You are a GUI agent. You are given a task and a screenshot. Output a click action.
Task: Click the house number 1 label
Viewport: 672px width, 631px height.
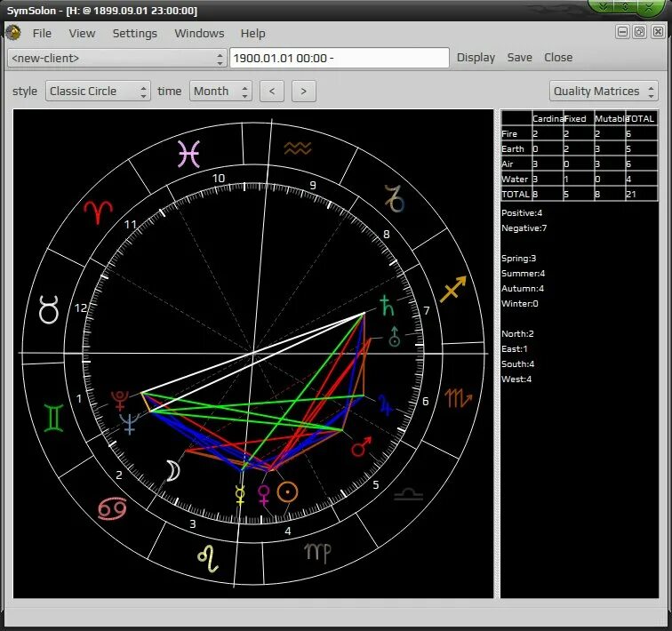pos(79,398)
